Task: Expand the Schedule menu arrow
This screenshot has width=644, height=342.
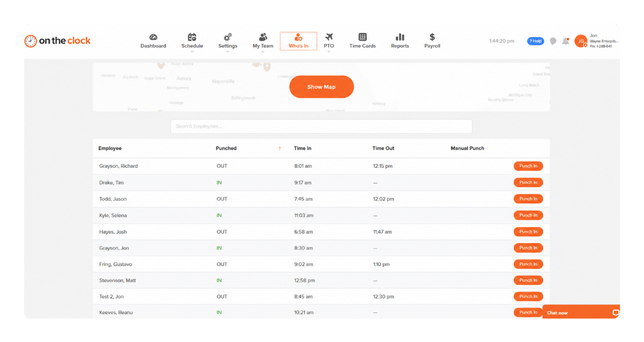Action: [x=192, y=52]
